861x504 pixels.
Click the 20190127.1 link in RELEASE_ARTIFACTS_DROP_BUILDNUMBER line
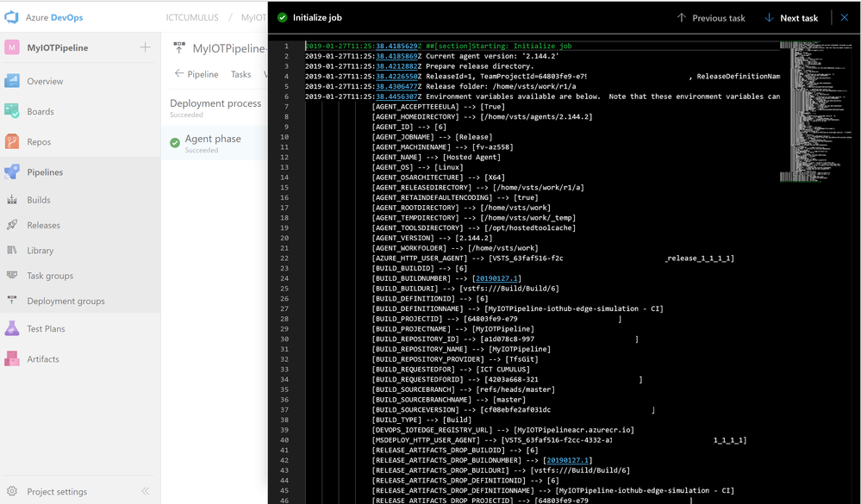[x=568, y=460]
